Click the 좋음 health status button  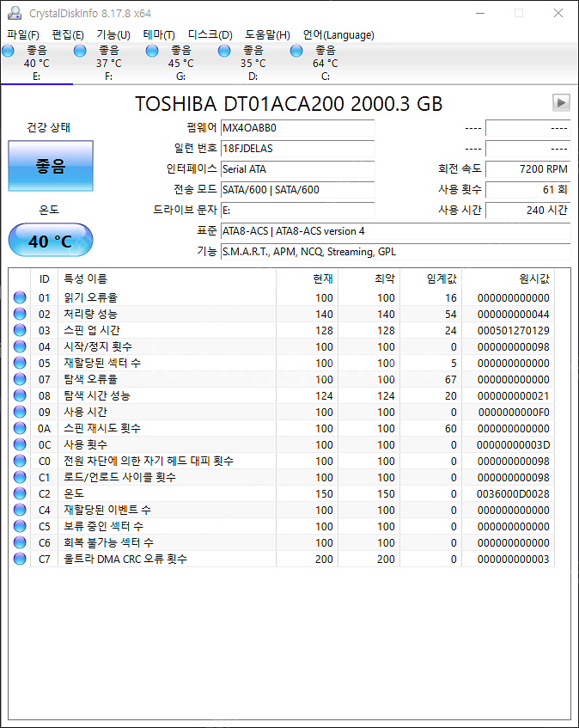tap(51, 166)
